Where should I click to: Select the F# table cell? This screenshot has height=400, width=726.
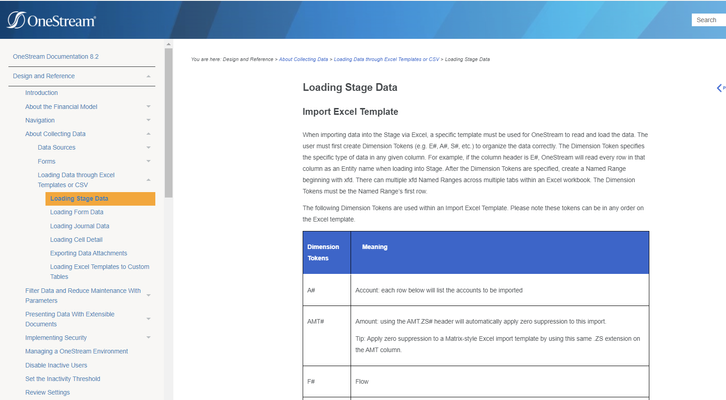[x=326, y=381]
